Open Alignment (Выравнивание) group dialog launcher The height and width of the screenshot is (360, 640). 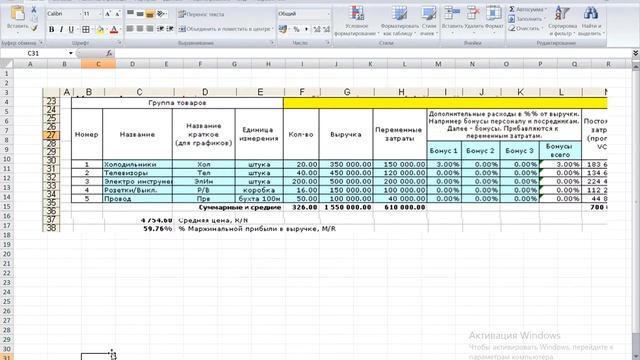pos(272,43)
